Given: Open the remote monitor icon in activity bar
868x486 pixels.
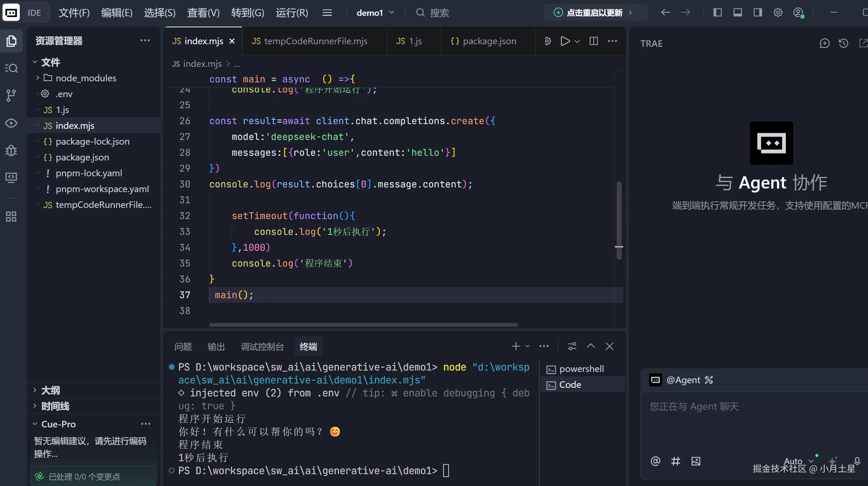Looking at the screenshot, I should pyautogui.click(x=11, y=178).
